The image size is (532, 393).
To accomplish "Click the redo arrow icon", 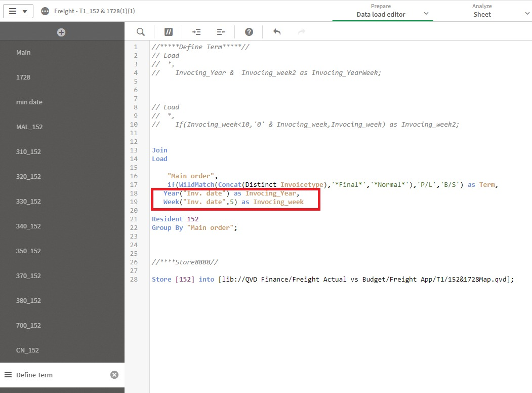I will (302, 32).
